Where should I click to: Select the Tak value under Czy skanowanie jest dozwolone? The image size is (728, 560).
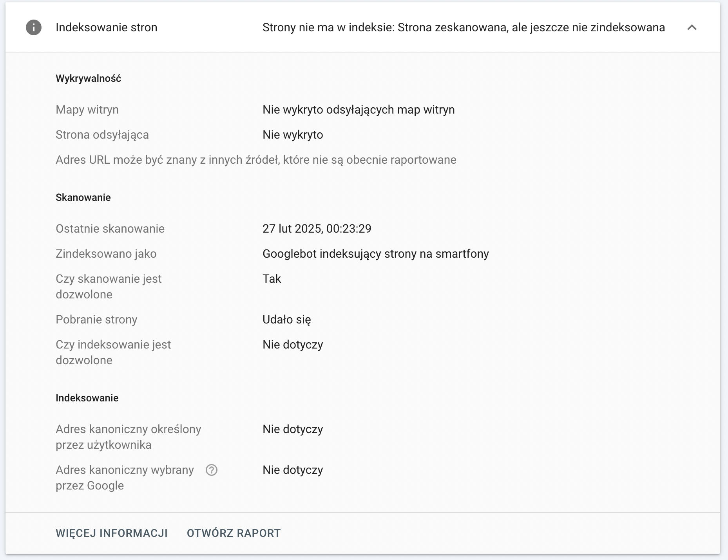(x=272, y=278)
